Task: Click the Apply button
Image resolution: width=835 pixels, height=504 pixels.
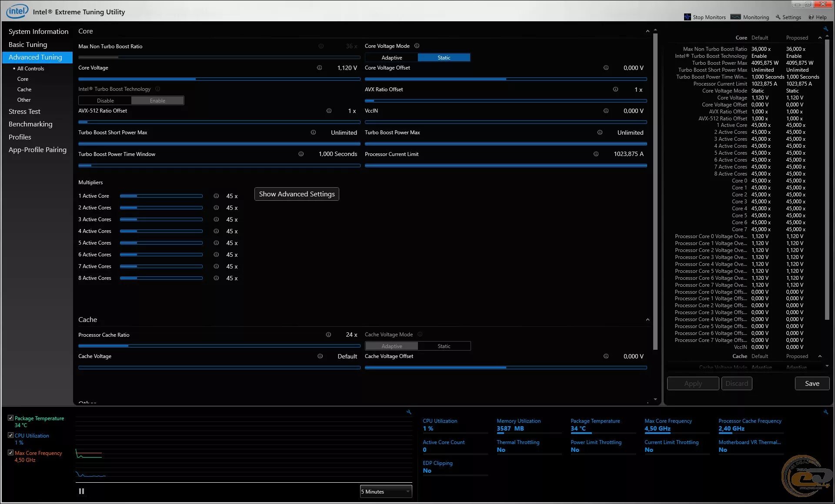Action: pos(693,384)
